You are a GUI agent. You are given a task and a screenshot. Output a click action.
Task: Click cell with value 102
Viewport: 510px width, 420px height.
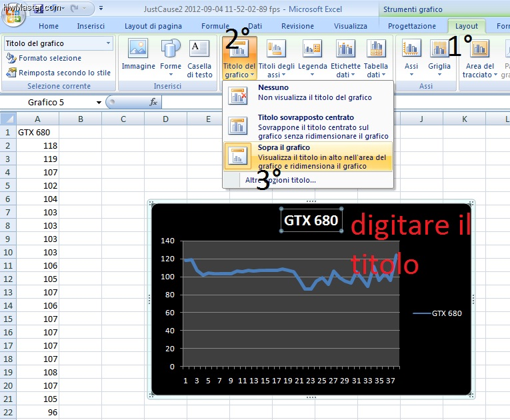click(x=38, y=186)
